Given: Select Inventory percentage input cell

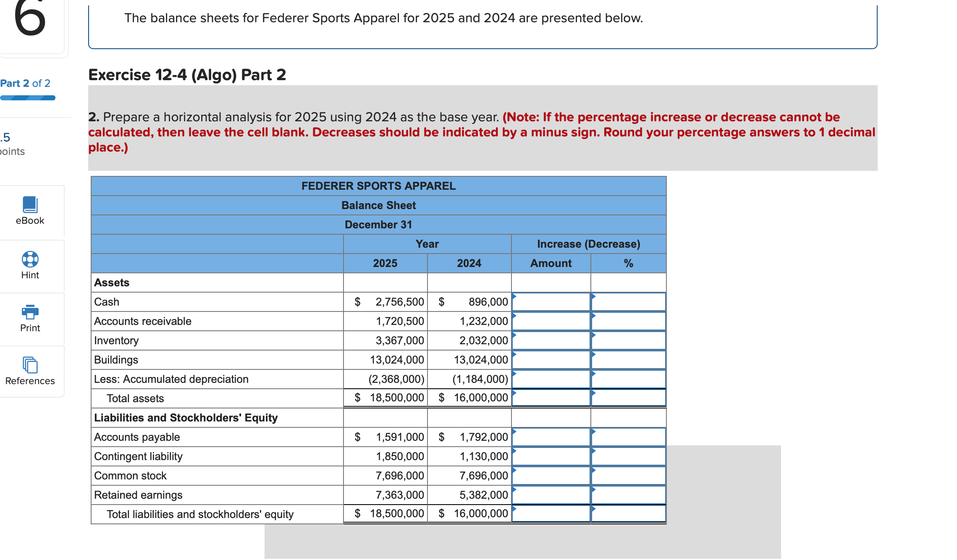Looking at the screenshot, I should tap(628, 340).
